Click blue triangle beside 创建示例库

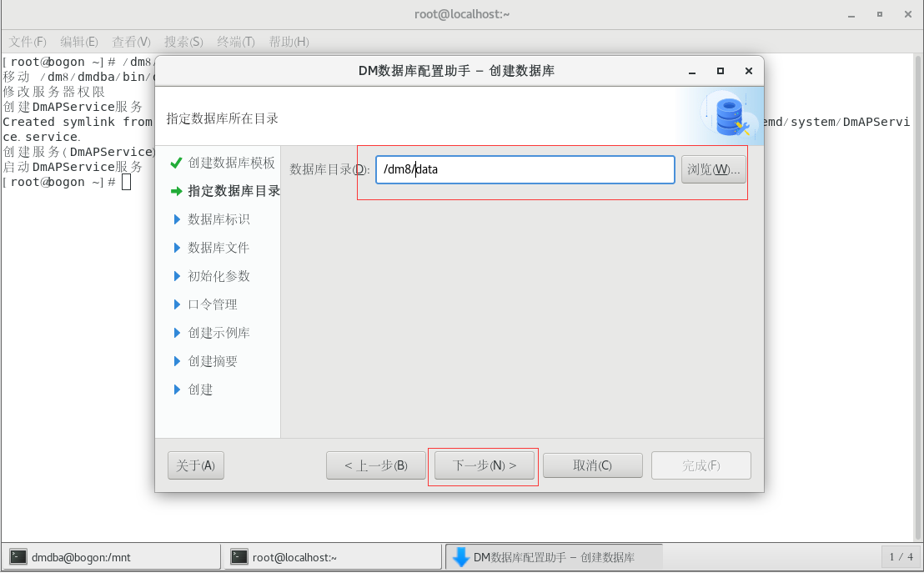click(177, 333)
